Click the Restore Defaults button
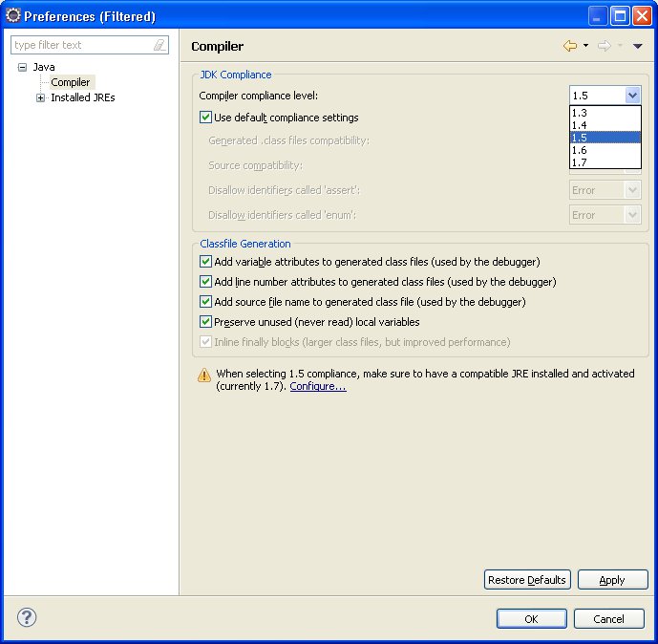The image size is (658, 644). click(527, 580)
